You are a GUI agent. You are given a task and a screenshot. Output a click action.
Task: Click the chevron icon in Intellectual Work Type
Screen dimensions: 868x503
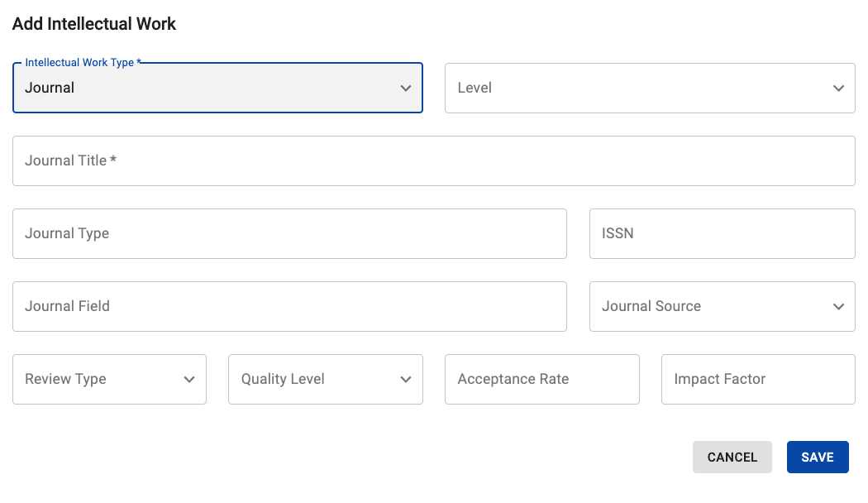click(406, 89)
